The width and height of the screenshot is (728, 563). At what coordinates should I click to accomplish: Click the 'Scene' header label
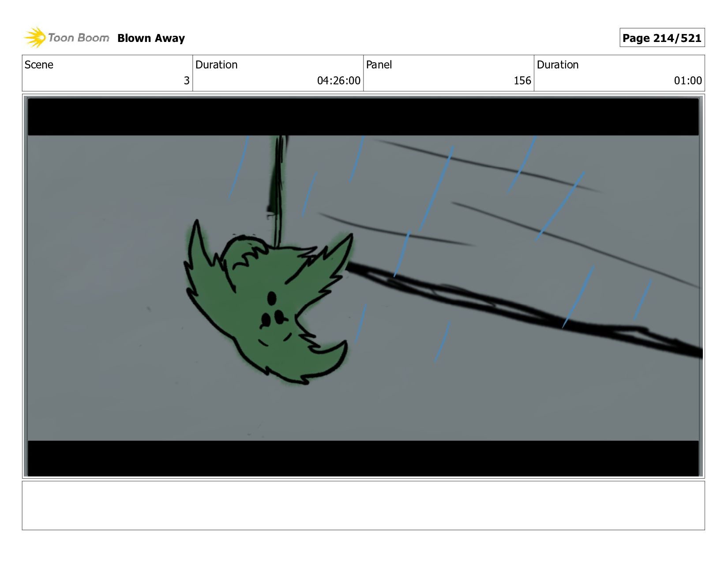click(x=39, y=65)
